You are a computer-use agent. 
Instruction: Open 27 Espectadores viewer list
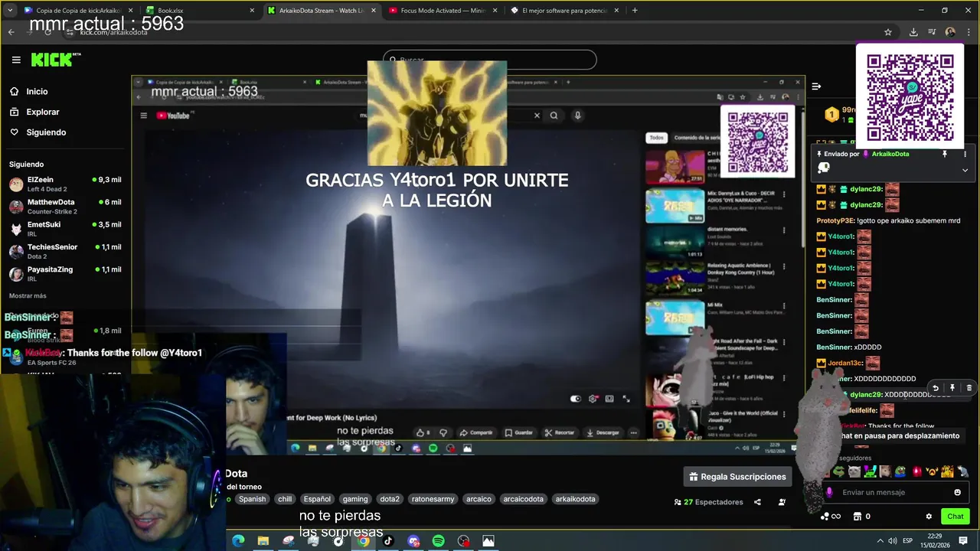(708, 502)
